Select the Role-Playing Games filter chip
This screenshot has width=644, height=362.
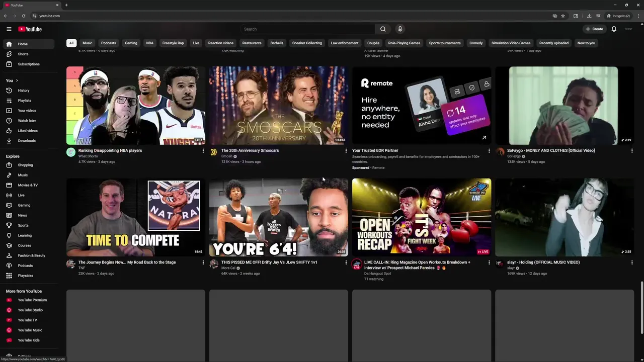404,43
